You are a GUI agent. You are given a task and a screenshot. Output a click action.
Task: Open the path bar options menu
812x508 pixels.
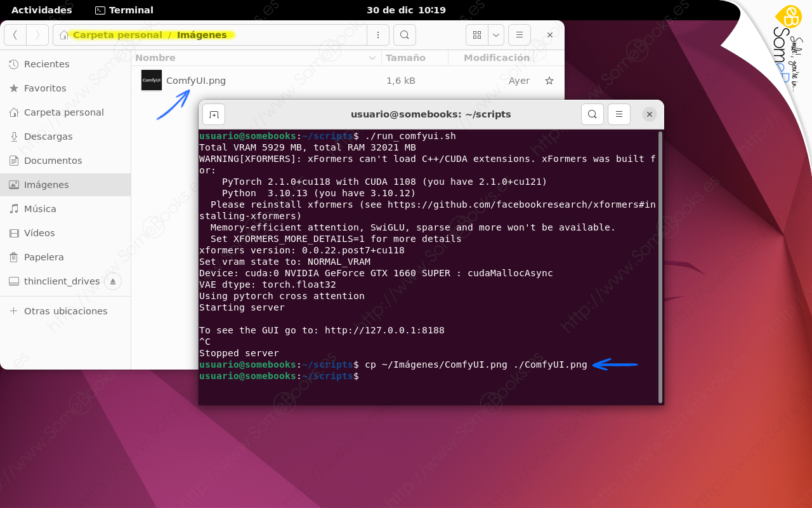378,35
